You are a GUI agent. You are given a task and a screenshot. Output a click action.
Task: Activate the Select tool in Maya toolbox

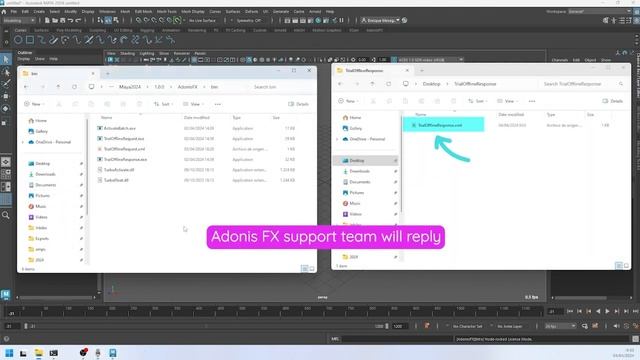click(6, 60)
